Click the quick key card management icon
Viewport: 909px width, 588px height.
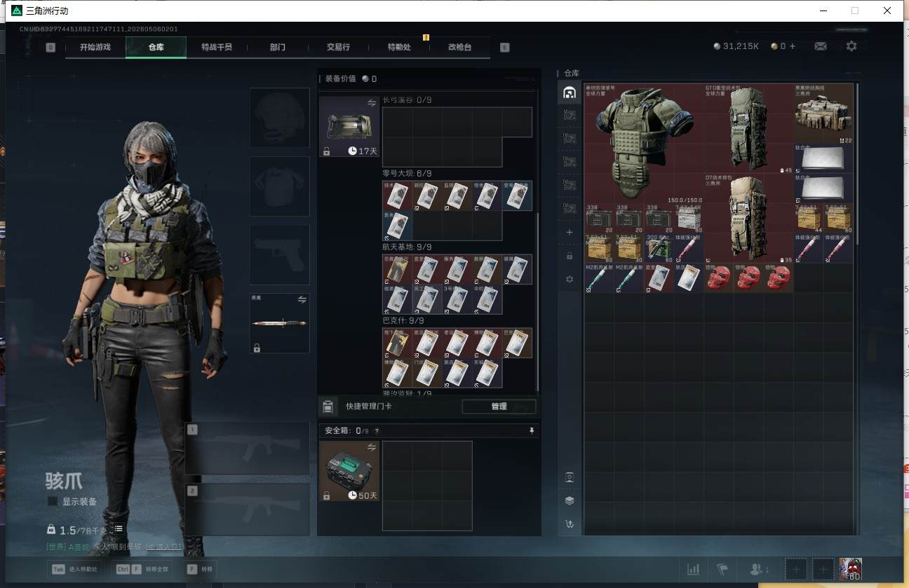click(328, 406)
